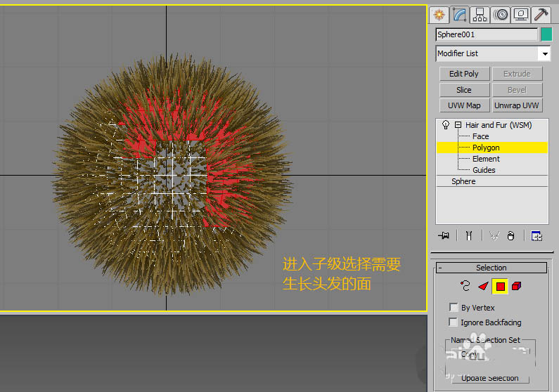
Task: Click the Unwrap UVW button
Action: pyautogui.click(x=517, y=105)
